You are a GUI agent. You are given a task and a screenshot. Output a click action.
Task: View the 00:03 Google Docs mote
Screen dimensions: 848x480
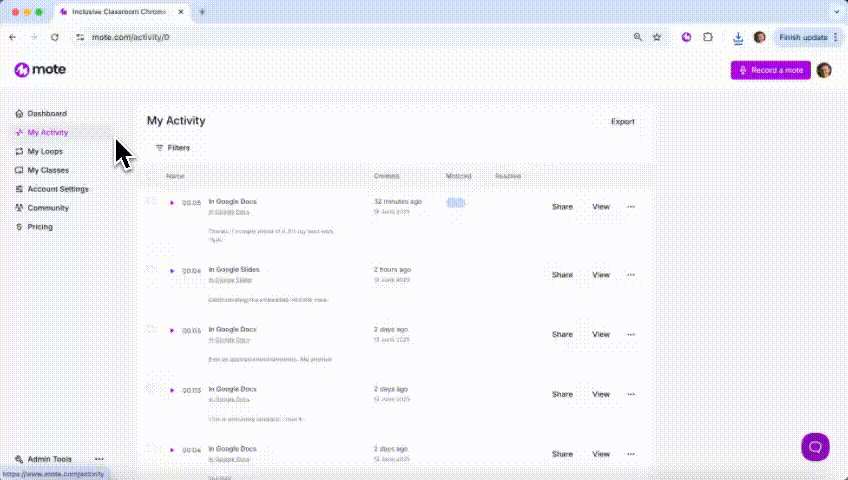[601, 395]
